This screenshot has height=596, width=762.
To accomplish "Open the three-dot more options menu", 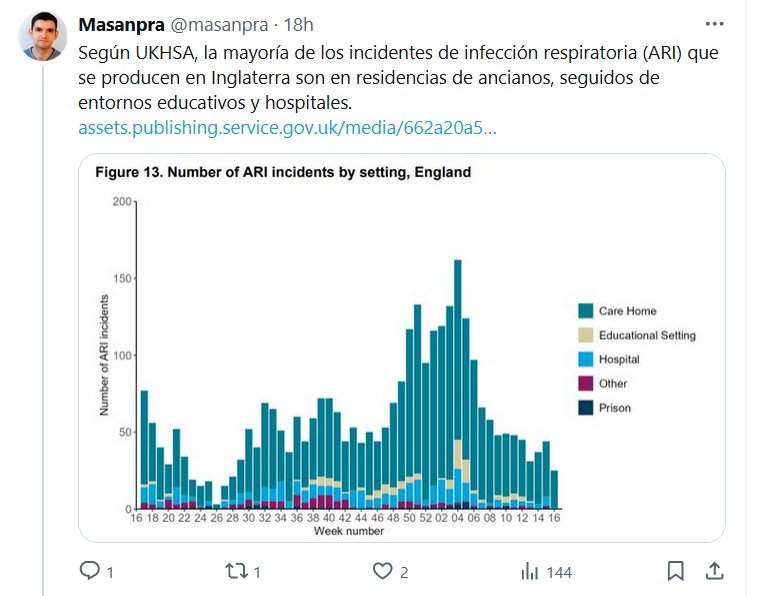I will 714,24.
